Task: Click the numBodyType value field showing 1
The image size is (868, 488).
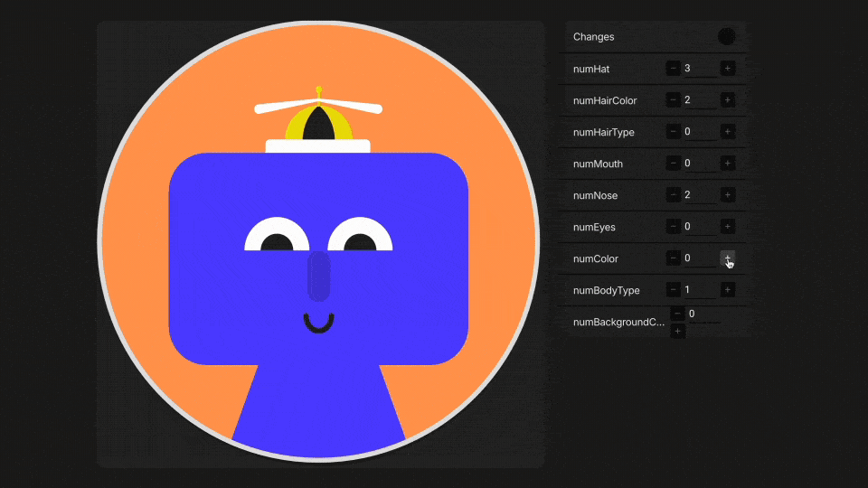Action: tap(700, 290)
